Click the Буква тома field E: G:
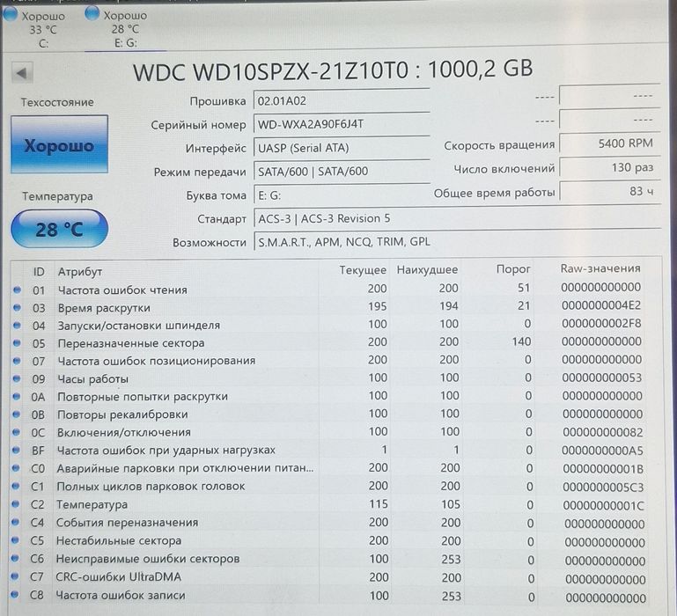Screen dimensions: 677x616 pyautogui.click(x=341, y=195)
